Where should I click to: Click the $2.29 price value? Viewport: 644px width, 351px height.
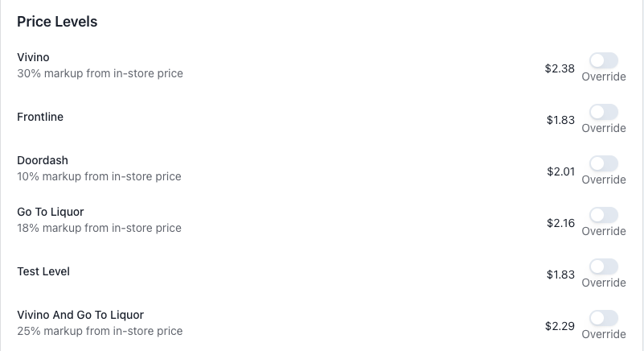click(x=560, y=326)
